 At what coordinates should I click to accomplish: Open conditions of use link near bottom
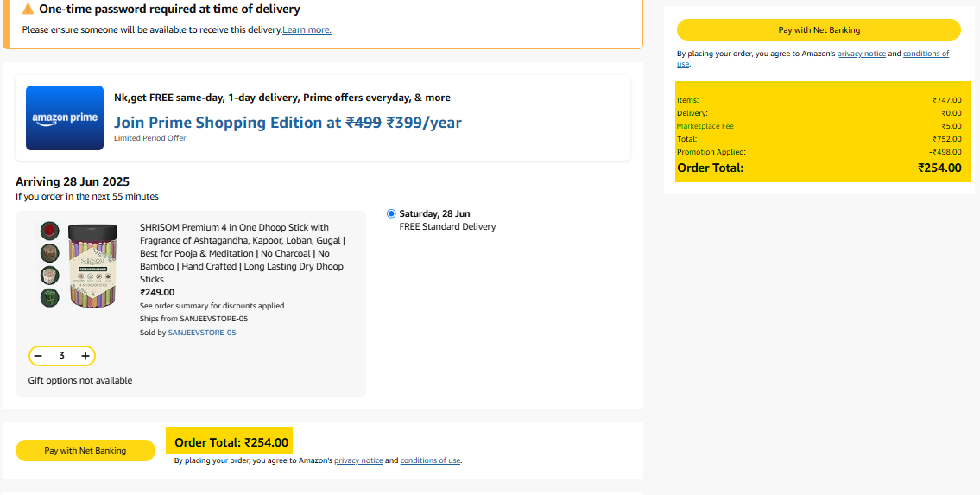click(431, 460)
